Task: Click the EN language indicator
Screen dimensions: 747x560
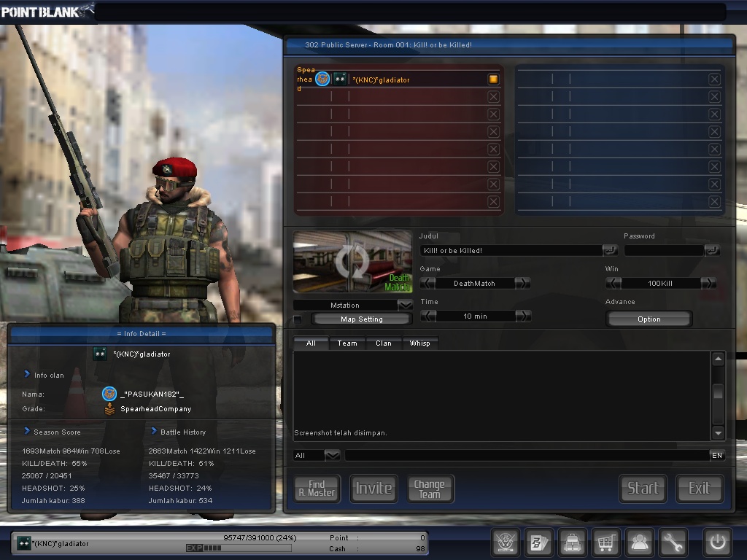Action: (716, 454)
